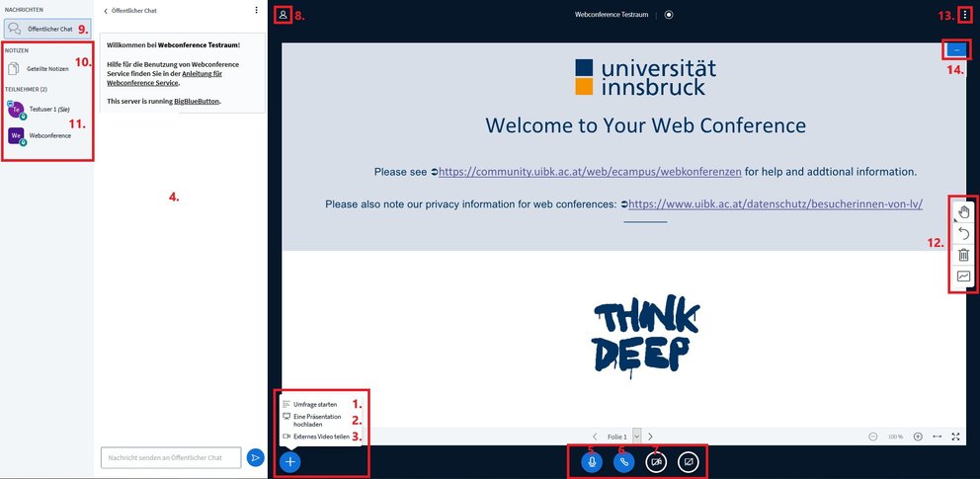
Task: Open the three-dot options menu top right
Action: pos(965,15)
